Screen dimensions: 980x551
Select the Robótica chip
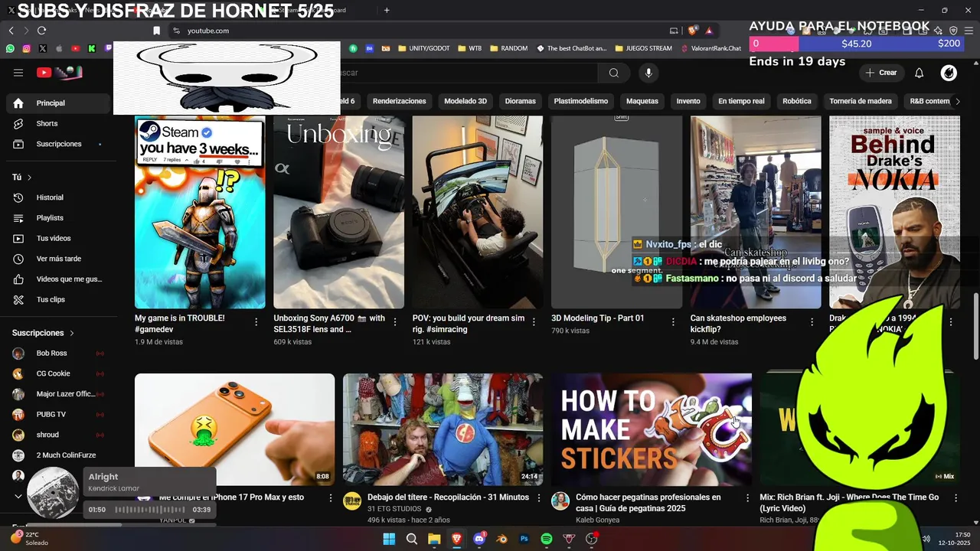796,101
